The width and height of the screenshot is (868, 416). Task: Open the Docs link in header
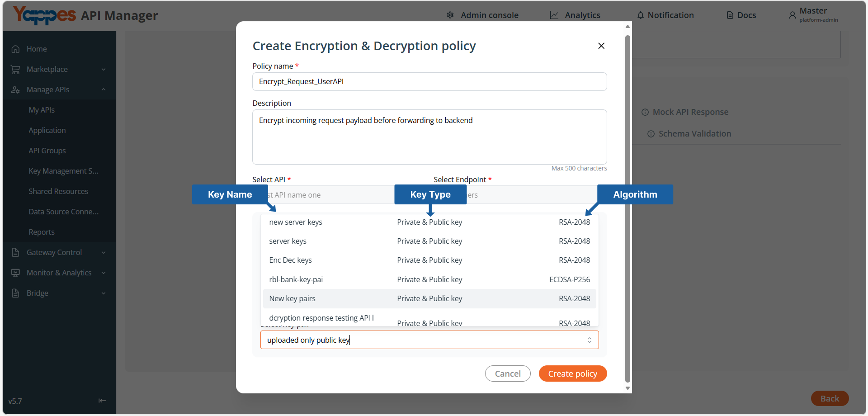tap(746, 15)
